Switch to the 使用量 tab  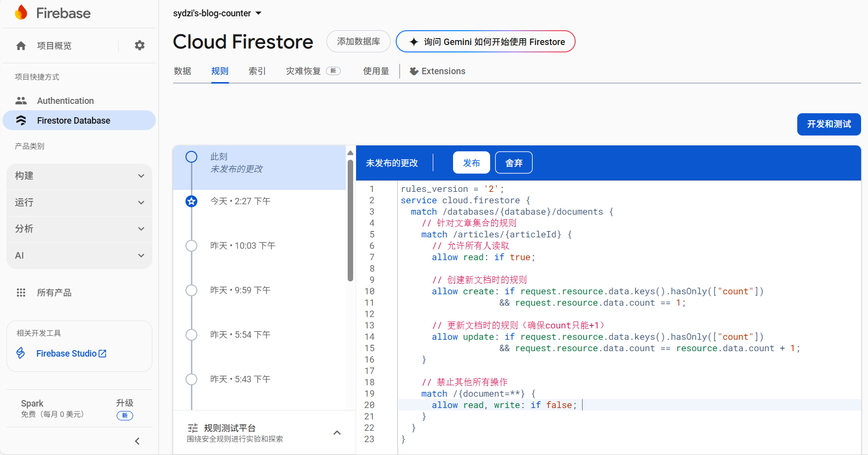point(376,71)
